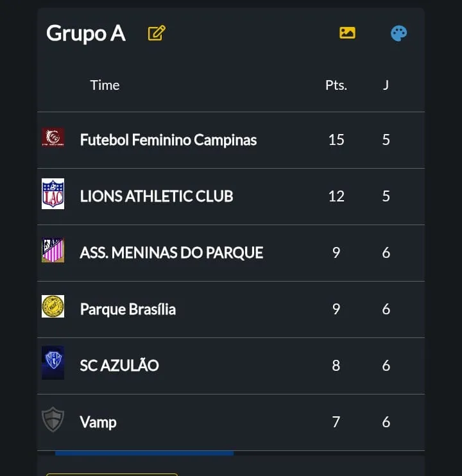Select the Futebol Feminino Campinas team name

coord(168,140)
